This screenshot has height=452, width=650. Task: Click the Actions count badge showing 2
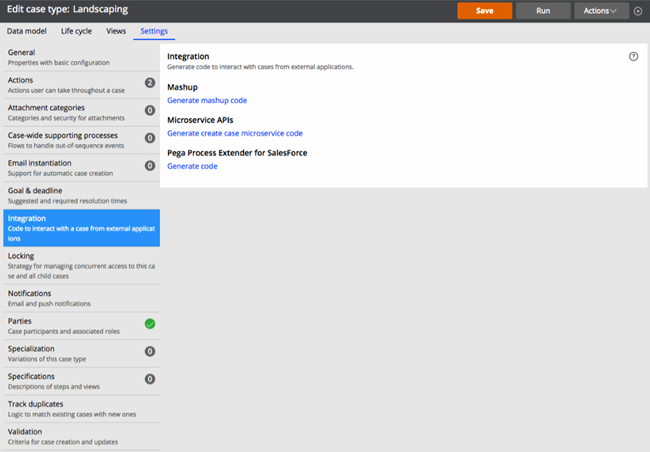[149, 83]
